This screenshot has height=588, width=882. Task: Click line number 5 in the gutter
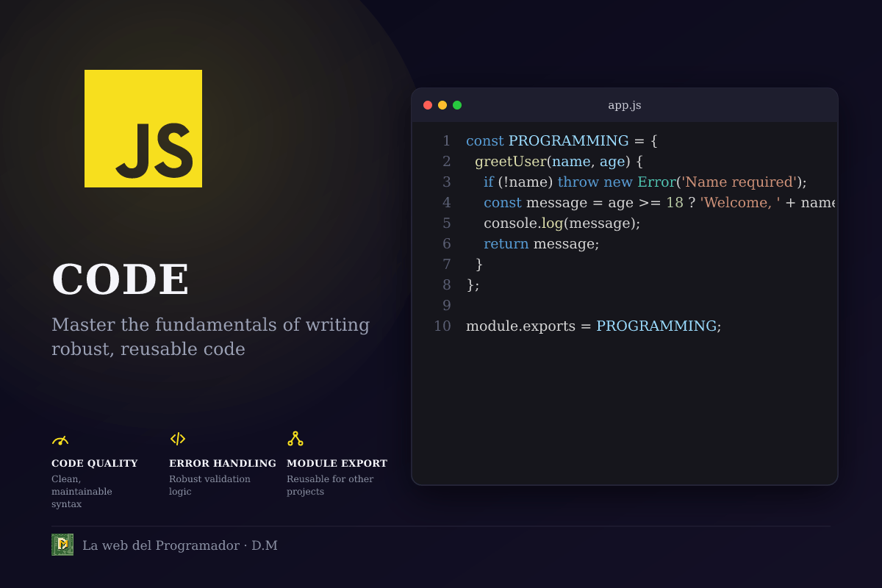[446, 223]
